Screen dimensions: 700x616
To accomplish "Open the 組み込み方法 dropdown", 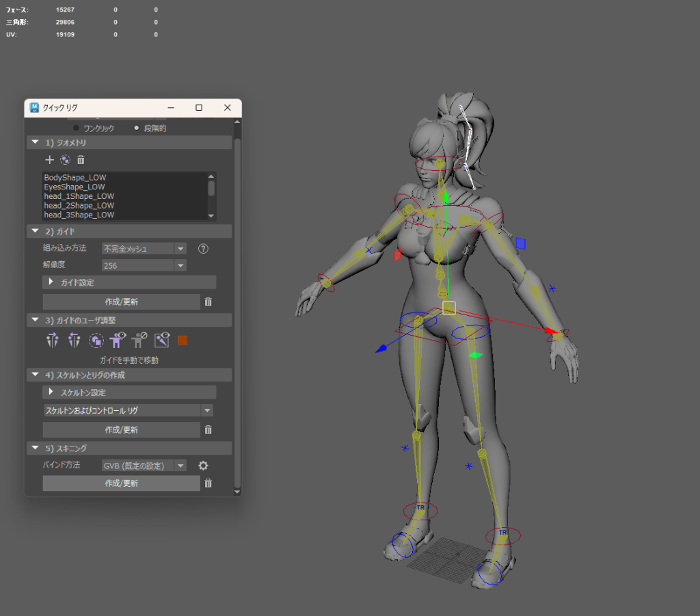I will coord(144,249).
